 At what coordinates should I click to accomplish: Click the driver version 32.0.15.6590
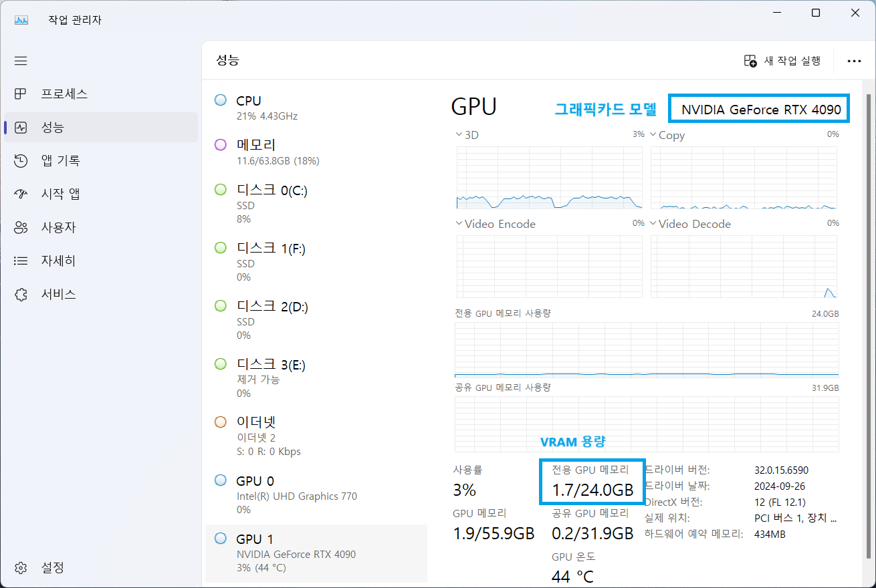point(782,470)
